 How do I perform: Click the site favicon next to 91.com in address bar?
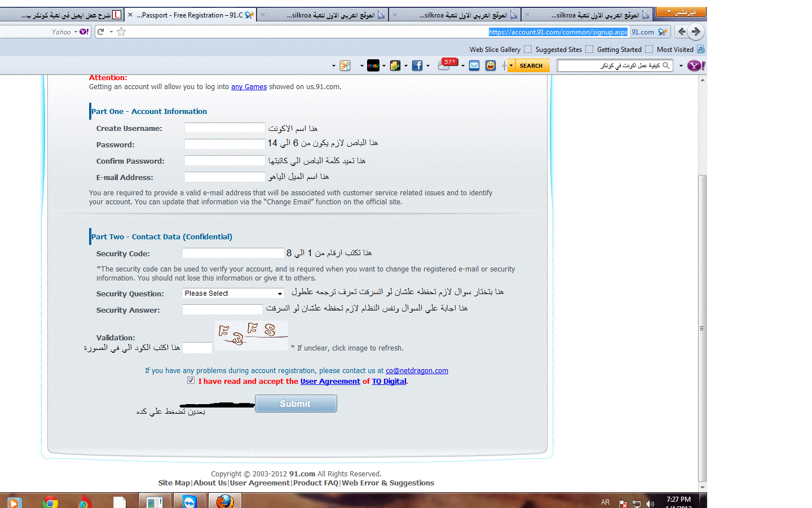[x=663, y=32]
